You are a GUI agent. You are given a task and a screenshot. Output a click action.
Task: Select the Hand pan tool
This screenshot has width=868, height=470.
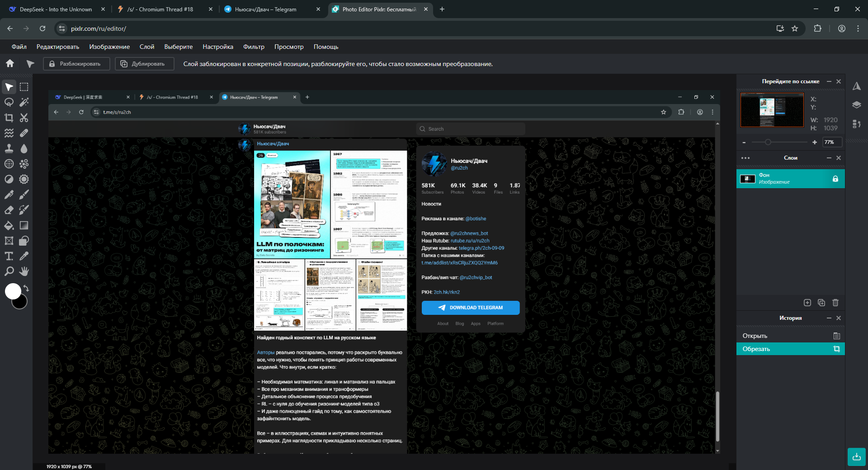pos(24,271)
